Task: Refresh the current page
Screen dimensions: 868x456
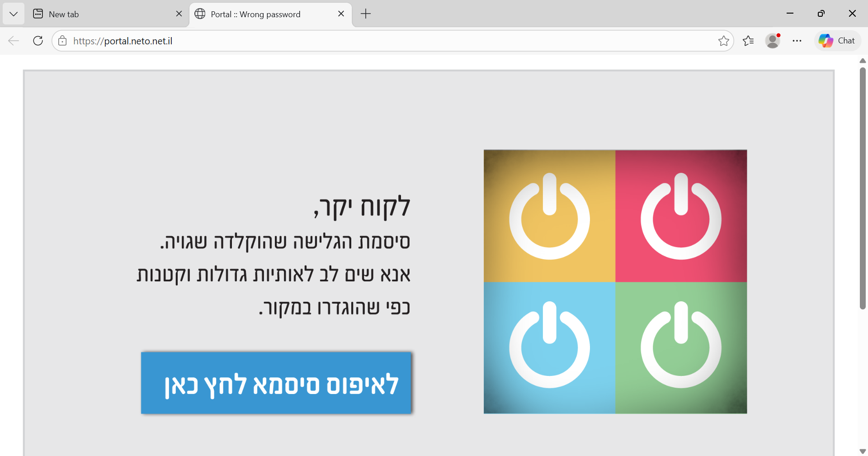Action: pos(38,41)
